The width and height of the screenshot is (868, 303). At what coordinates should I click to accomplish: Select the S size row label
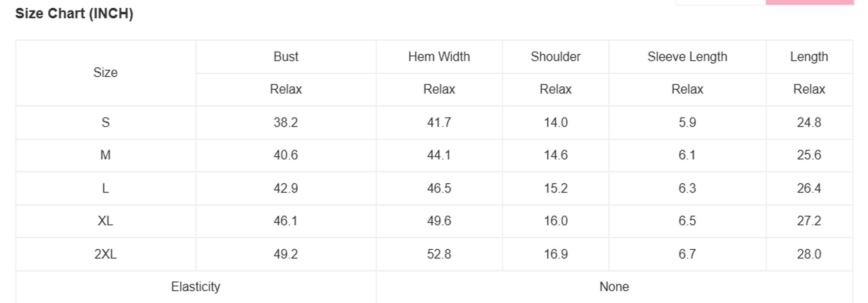click(x=105, y=123)
